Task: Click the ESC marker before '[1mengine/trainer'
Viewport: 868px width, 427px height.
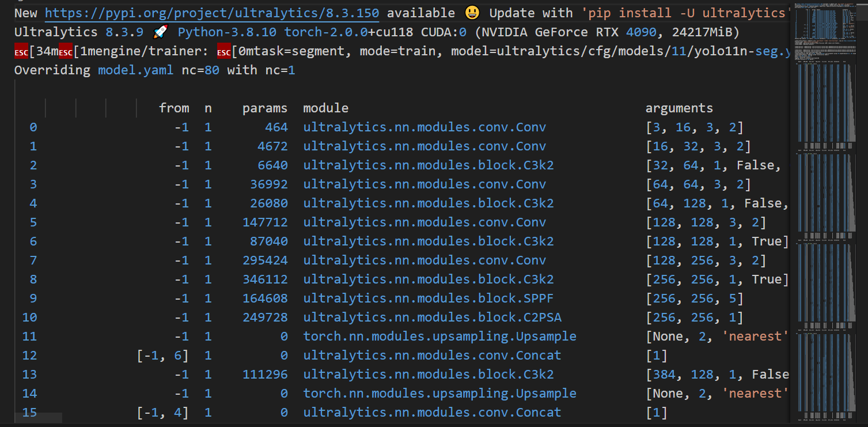Action: click(x=66, y=51)
